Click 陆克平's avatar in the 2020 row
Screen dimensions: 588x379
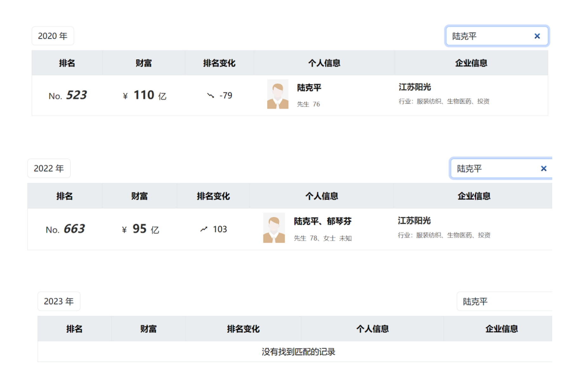tap(278, 94)
